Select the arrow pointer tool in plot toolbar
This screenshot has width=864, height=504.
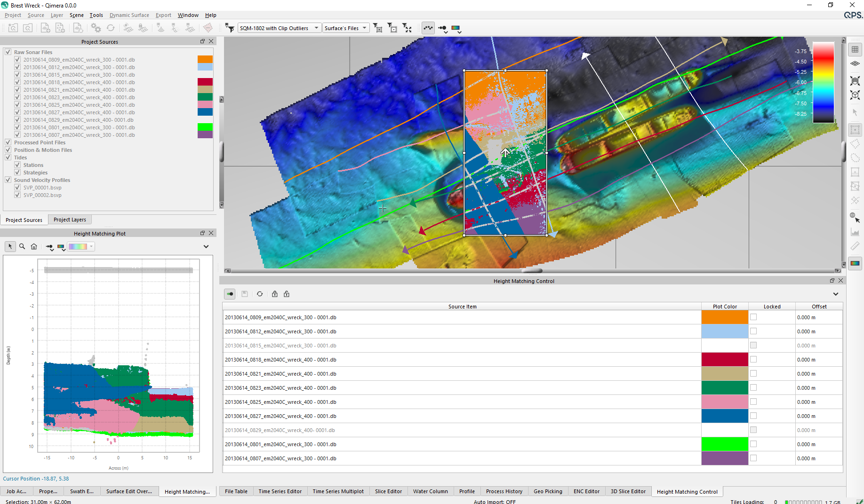(10, 246)
